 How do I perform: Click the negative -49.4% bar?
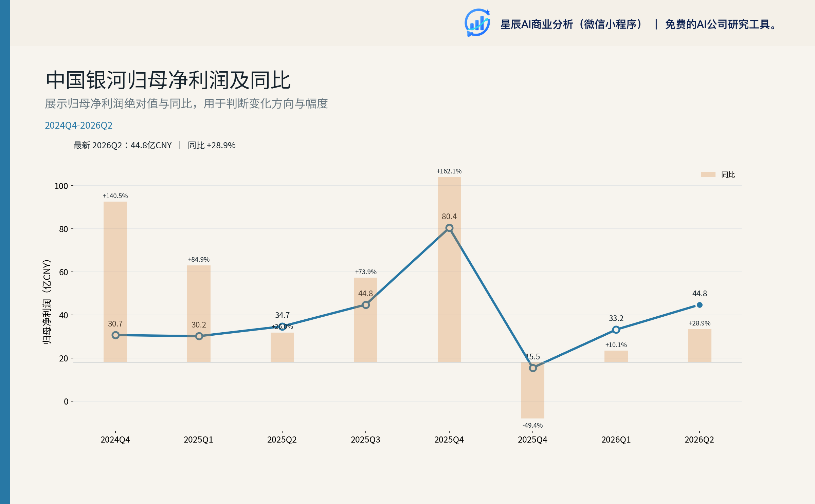coord(532,390)
